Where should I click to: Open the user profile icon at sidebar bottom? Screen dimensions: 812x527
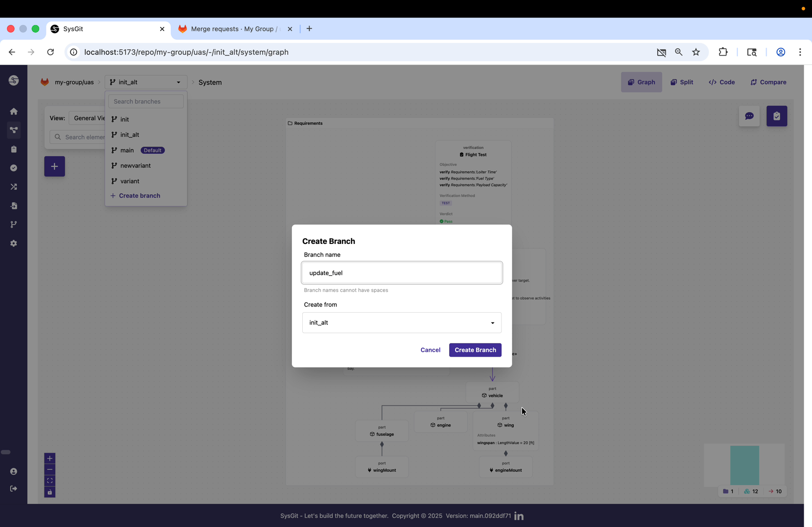tap(14, 471)
